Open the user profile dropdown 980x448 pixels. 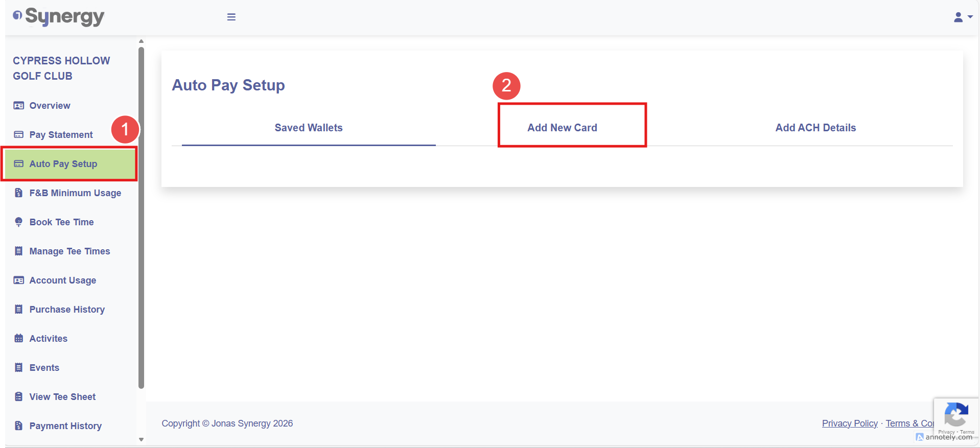pyautogui.click(x=963, y=17)
